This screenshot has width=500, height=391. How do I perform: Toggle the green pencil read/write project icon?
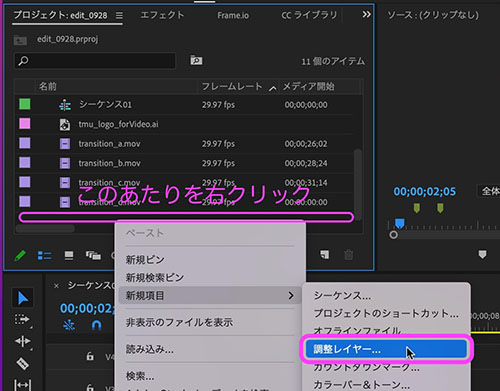click(x=20, y=256)
